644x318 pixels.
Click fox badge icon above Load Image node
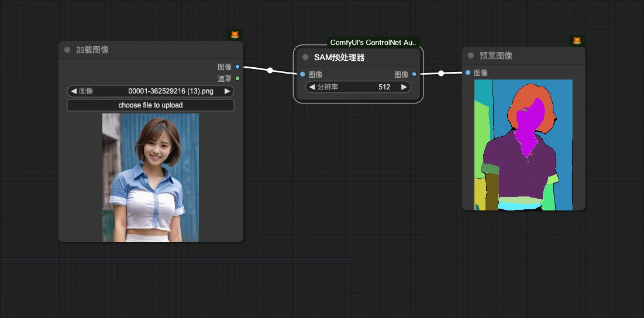click(235, 35)
